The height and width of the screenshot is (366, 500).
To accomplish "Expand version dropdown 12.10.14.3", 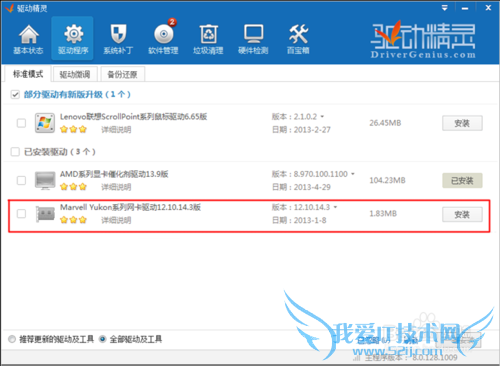I will coord(335,207).
